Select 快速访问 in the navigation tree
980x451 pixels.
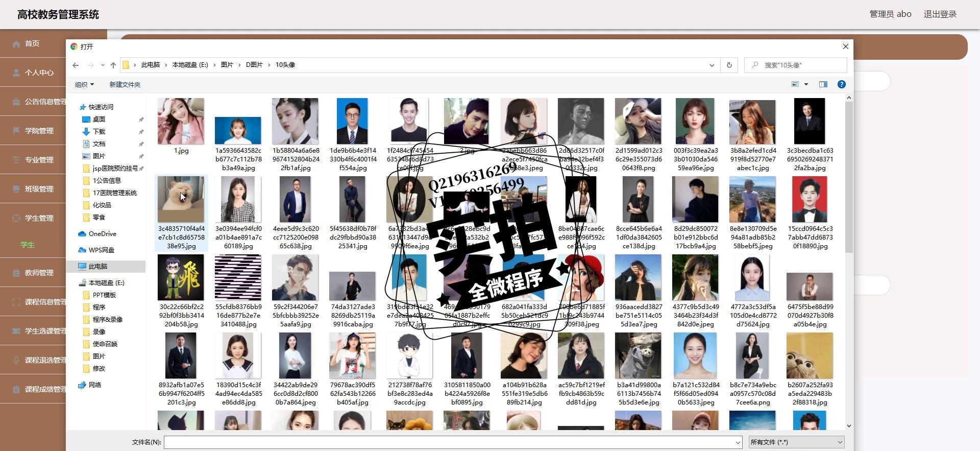point(101,107)
